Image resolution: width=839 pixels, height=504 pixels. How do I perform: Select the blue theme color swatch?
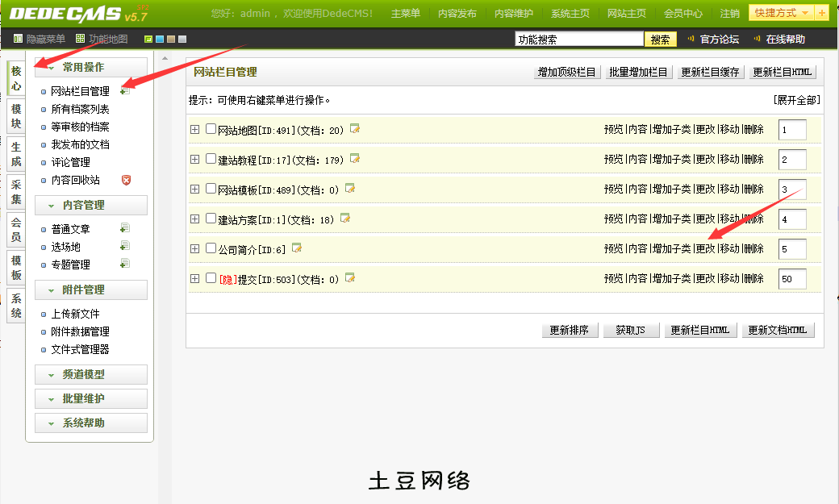[x=160, y=40]
